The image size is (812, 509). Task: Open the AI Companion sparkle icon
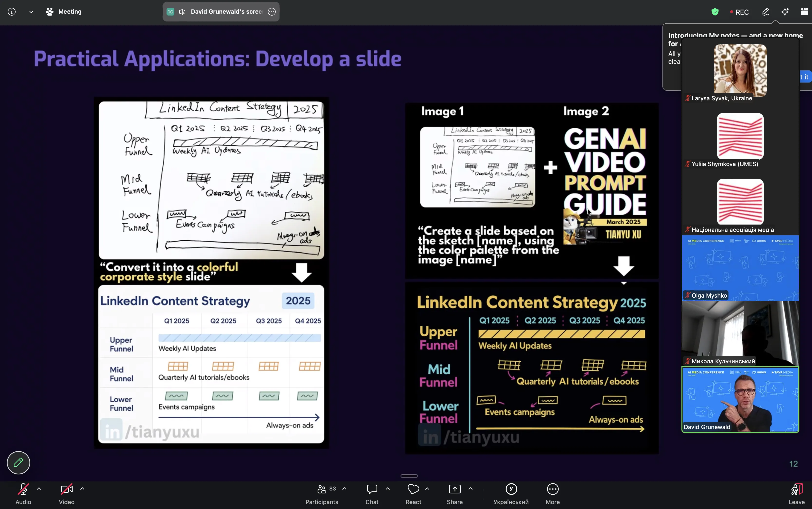785,12
